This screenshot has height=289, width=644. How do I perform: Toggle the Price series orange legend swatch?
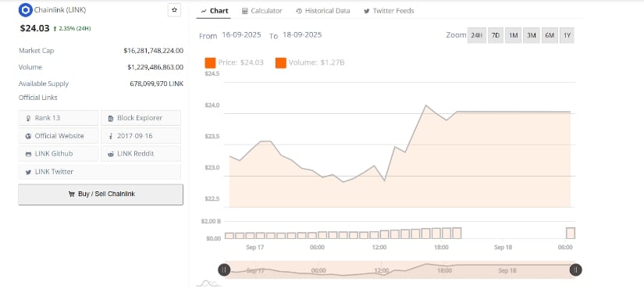point(210,63)
